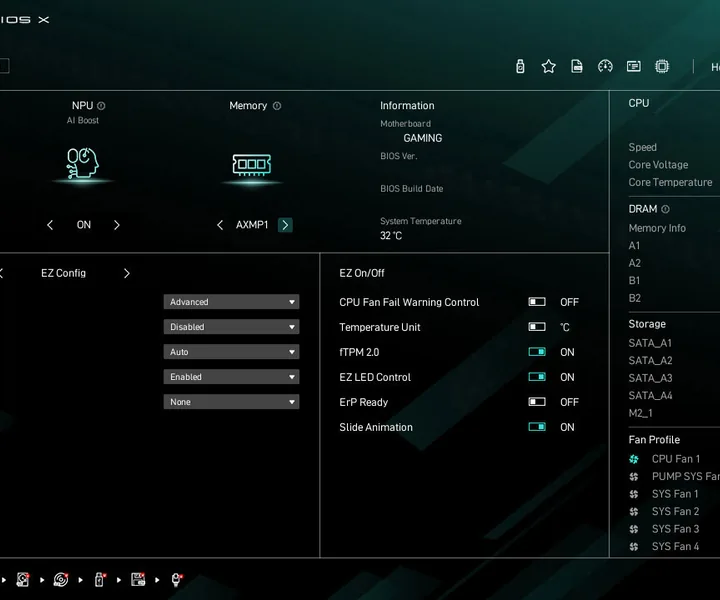
Task: Click the Core Voltage label
Action: coord(658,165)
